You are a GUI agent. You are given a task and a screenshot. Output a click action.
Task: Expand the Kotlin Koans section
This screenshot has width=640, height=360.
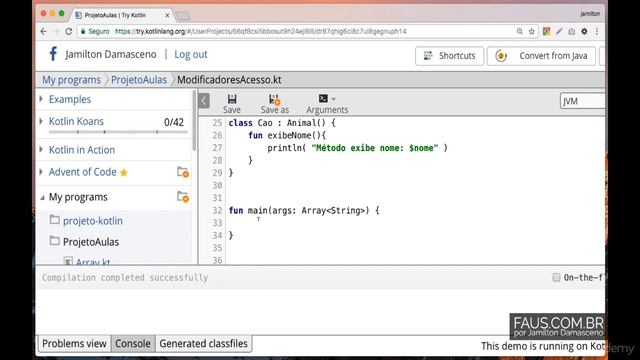click(41, 121)
